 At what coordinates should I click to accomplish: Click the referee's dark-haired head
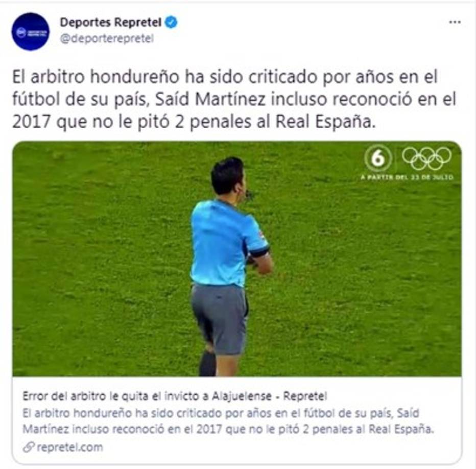tap(228, 176)
